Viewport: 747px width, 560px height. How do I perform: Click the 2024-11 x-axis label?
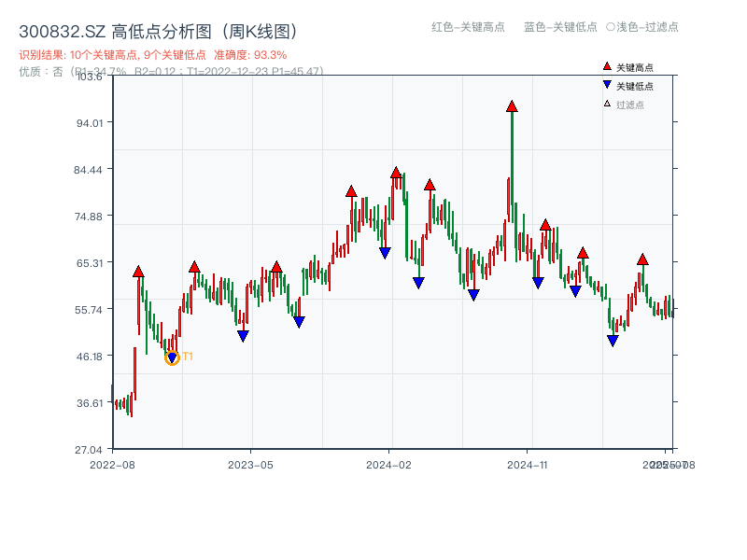tap(528, 465)
